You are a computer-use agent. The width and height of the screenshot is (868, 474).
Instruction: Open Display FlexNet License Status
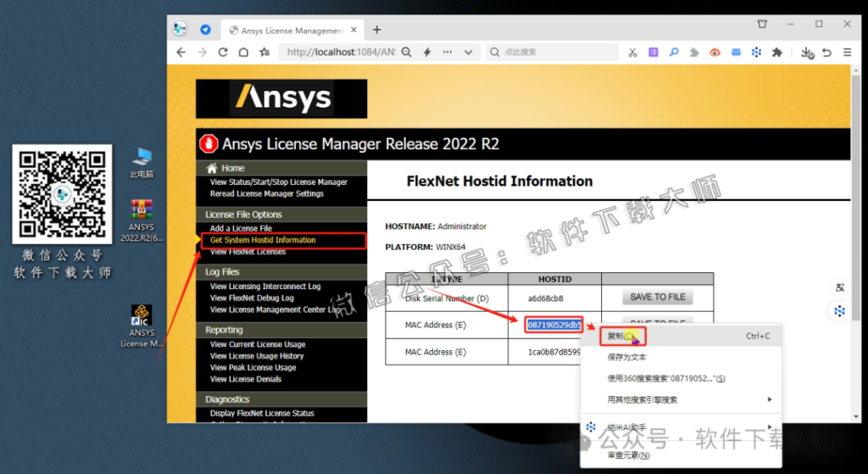coord(262,413)
